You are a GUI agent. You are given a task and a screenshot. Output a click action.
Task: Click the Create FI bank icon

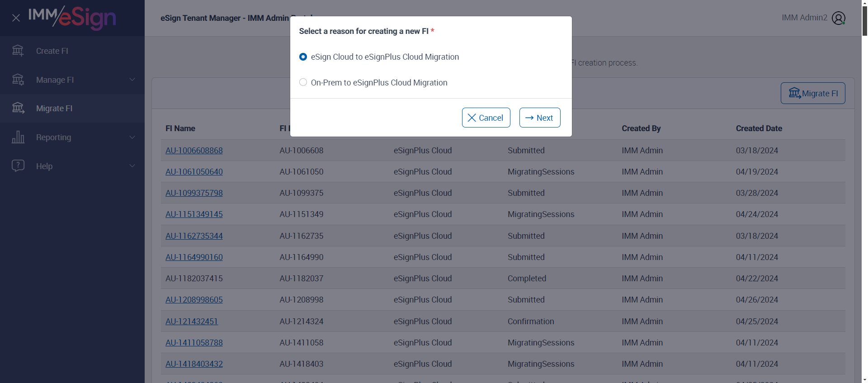(x=18, y=51)
